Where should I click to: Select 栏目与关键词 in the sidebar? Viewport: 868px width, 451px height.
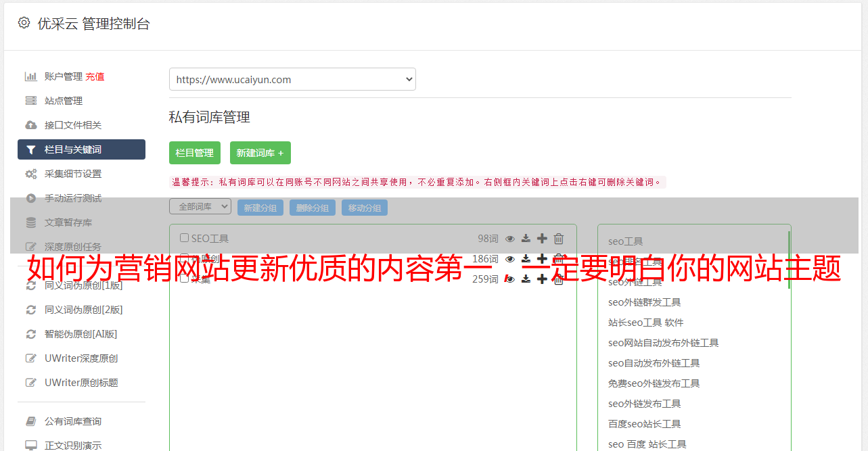pos(81,149)
